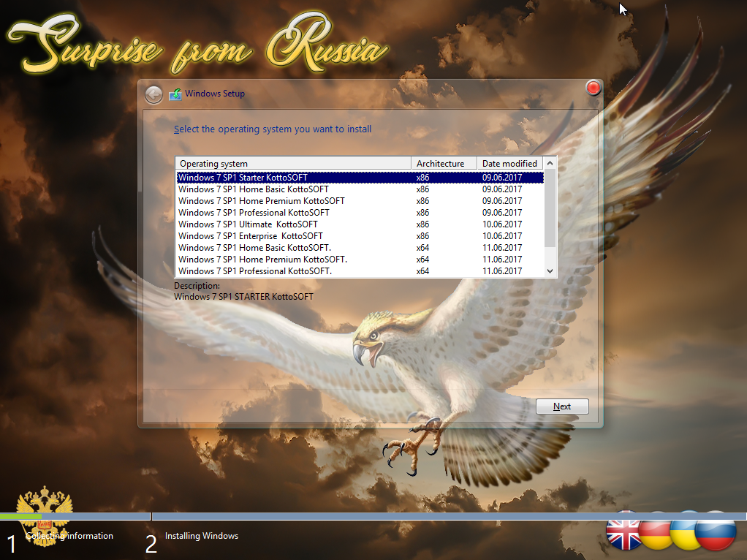The height and width of the screenshot is (560, 747).
Task: Close the setup dialog with the red button
Action: point(594,88)
